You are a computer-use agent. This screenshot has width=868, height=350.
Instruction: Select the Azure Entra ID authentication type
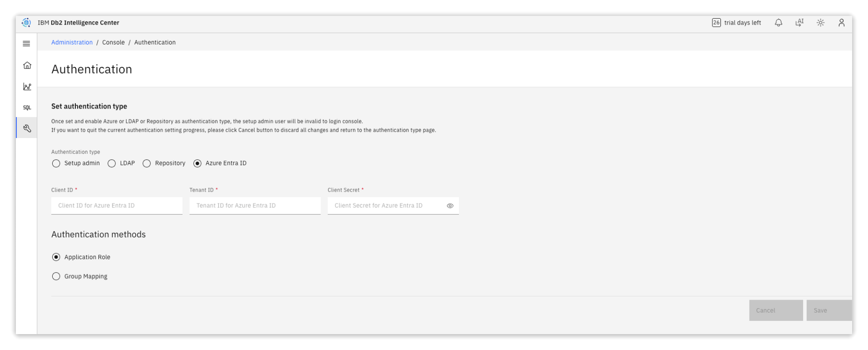tap(197, 163)
